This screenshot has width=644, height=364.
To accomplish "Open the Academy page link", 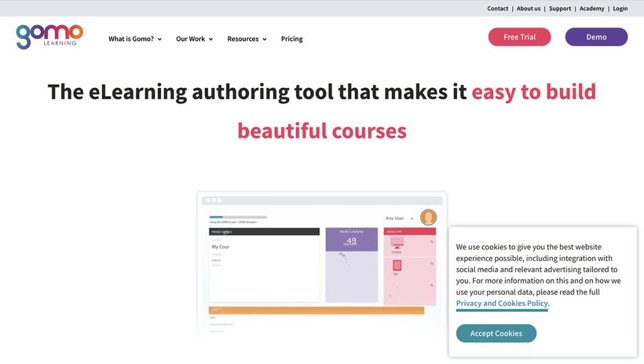I will pos(591,8).
